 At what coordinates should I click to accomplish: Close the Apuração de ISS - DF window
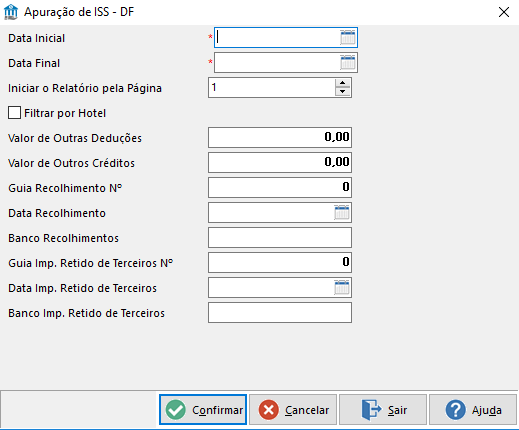click(x=504, y=12)
